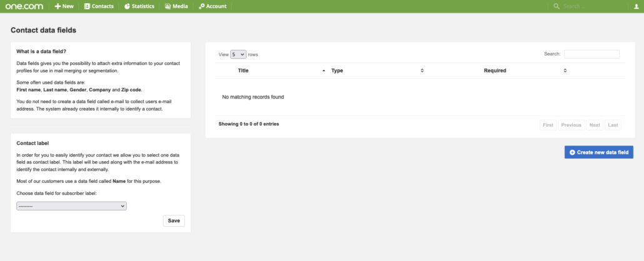
Task: Click 'No matching records found' message
Action: [253, 97]
